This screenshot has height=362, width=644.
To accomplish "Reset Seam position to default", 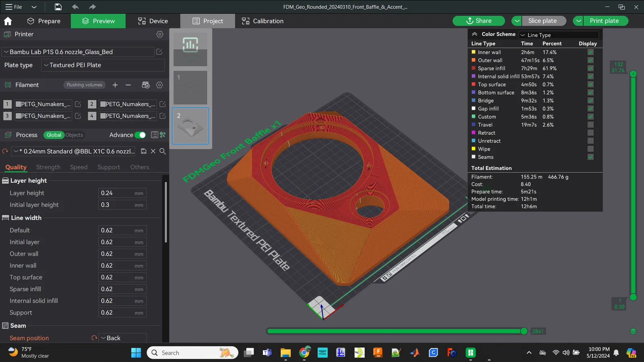I will pyautogui.click(x=94, y=338).
